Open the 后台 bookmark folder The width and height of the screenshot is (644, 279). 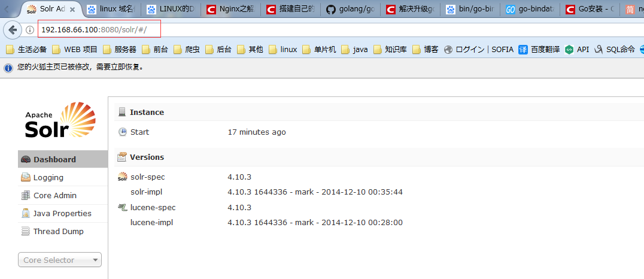pos(218,50)
